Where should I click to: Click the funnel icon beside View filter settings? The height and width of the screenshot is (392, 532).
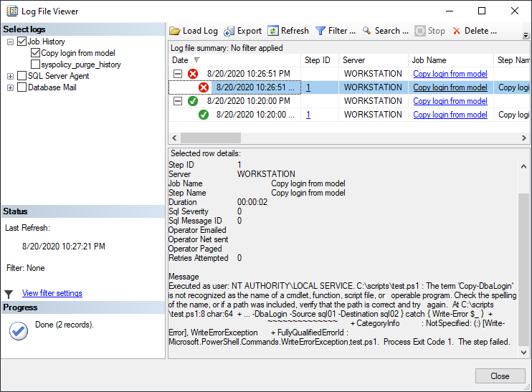point(9,294)
